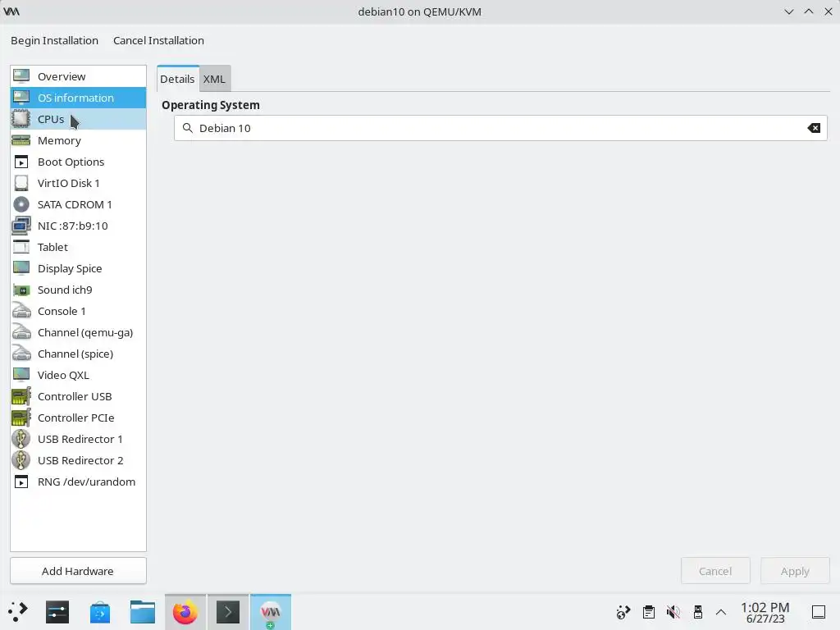The width and height of the screenshot is (840, 630).
Task: Open the Display Spice monitor icon
Action: 21,268
